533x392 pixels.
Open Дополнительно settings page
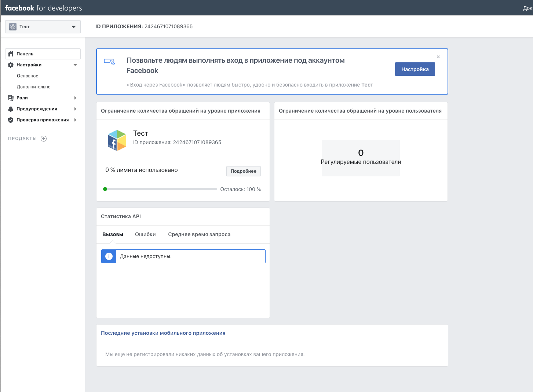(x=34, y=87)
